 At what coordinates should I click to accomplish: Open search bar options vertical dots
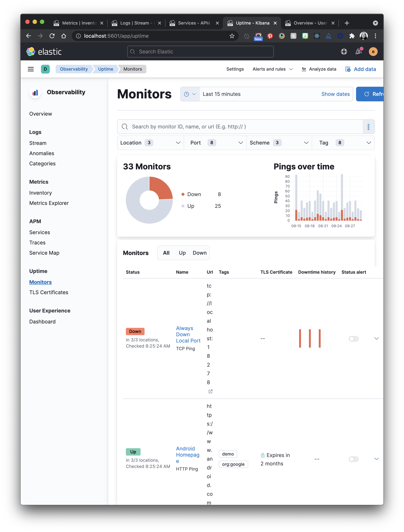[368, 127]
